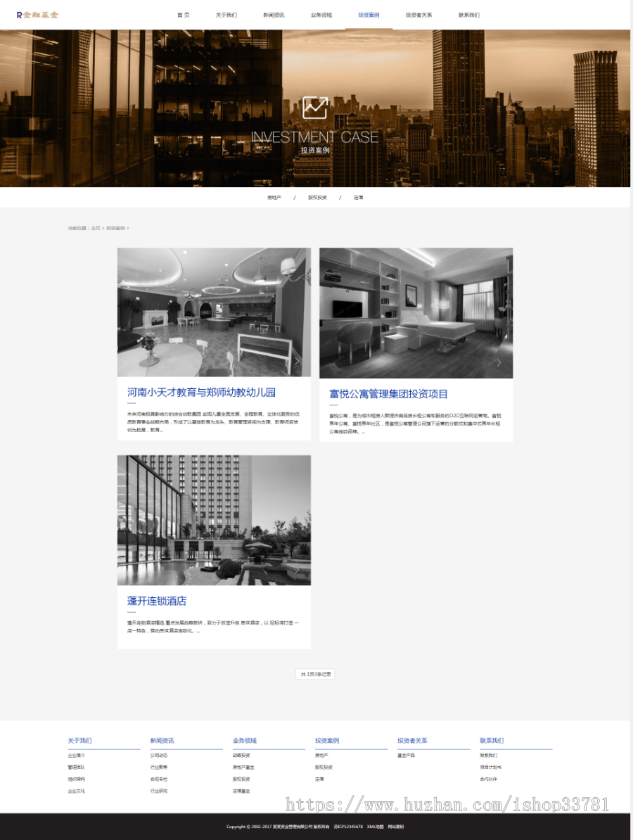Click the 业务领域 footer heading
This screenshot has height=840, width=633.
(x=245, y=741)
